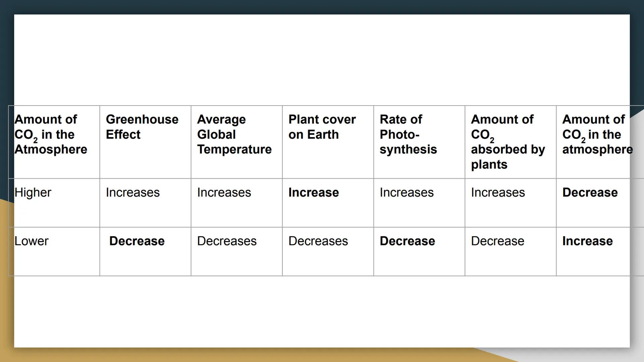Click bold "Increase" under Plant cover on Earth
The width and height of the screenshot is (644, 362).
[314, 193]
